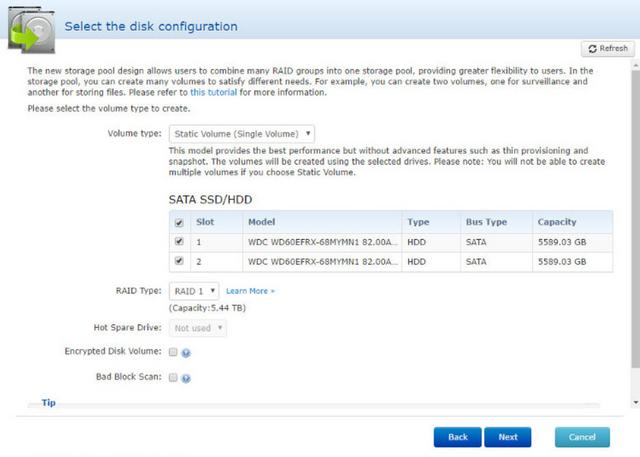
Task: Click the scrollbar down arrow
Action: pyautogui.click(x=636, y=403)
